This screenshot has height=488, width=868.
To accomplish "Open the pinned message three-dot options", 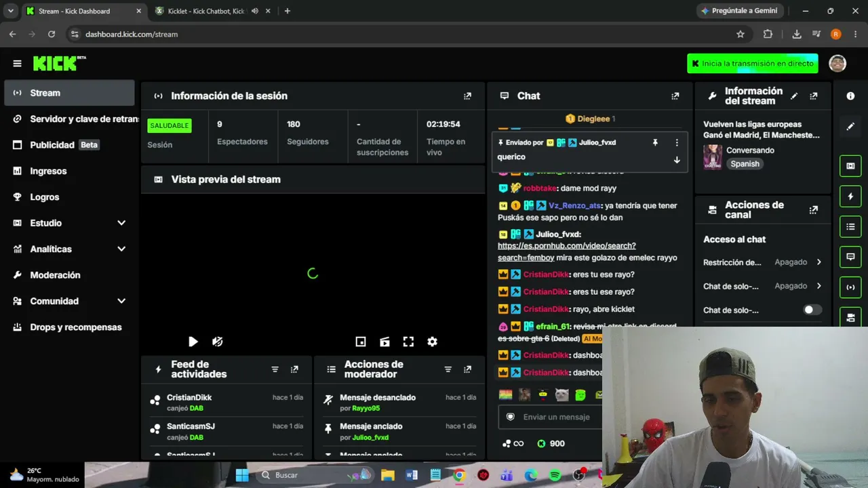I will [676, 143].
